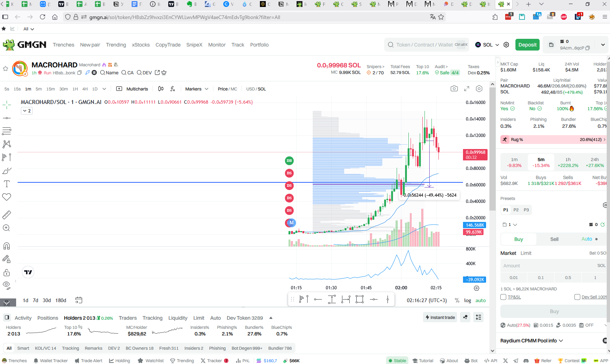Click the SOL Amount input field
Viewport: 610px width, 364px height.
[x=553, y=265]
